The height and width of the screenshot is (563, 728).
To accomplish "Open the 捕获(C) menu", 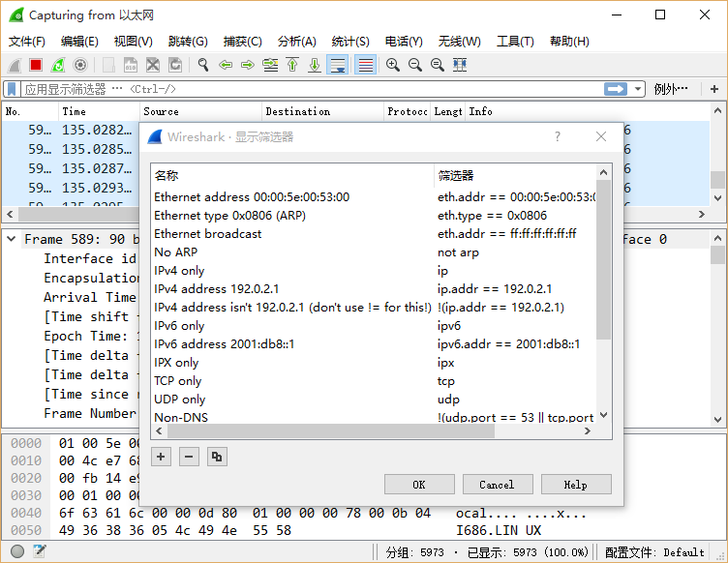I will (x=242, y=42).
